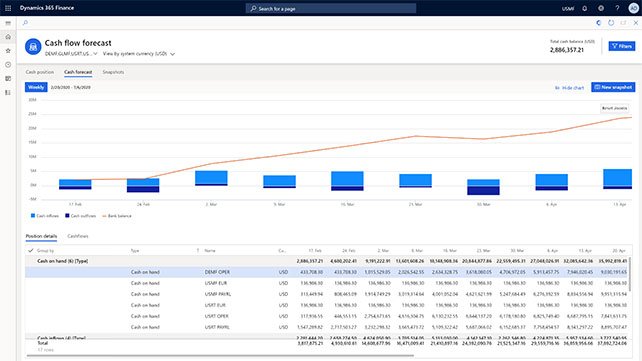Open Favorites star in the sidebar

click(x=8, y=51)
